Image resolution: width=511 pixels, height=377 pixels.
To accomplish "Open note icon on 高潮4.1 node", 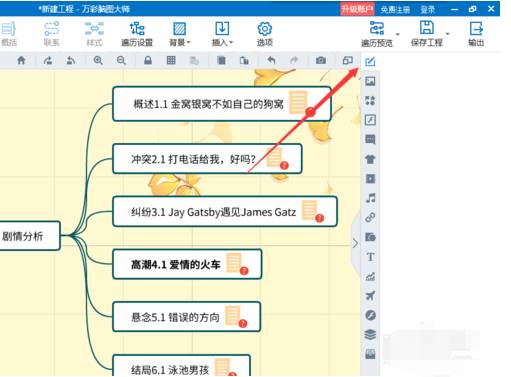I will (234, 263).
